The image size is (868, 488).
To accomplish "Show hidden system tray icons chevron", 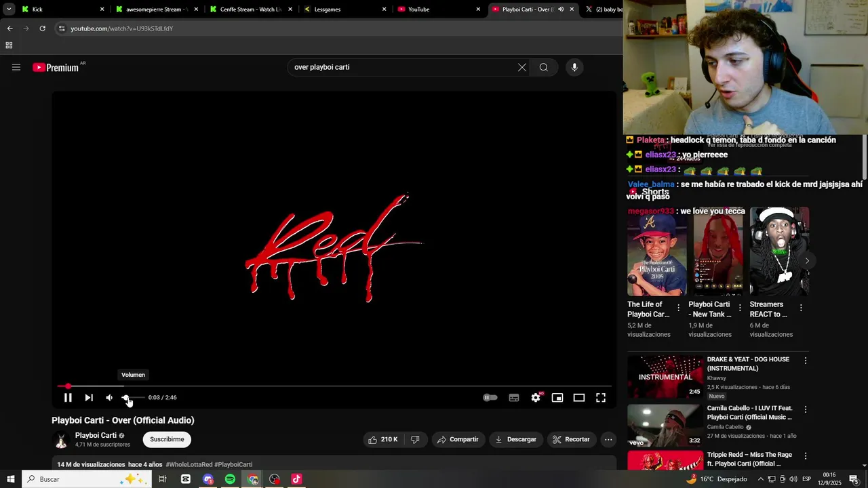I will (x=760, y=479).
